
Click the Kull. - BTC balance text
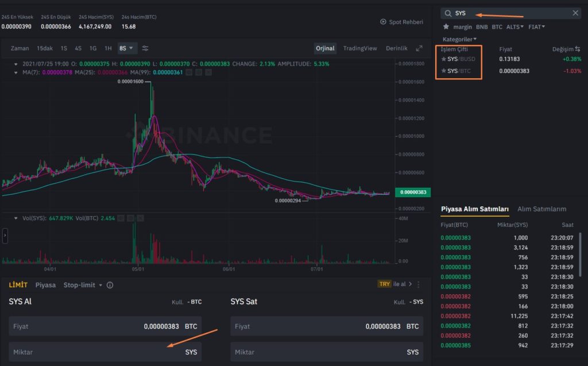187,302
